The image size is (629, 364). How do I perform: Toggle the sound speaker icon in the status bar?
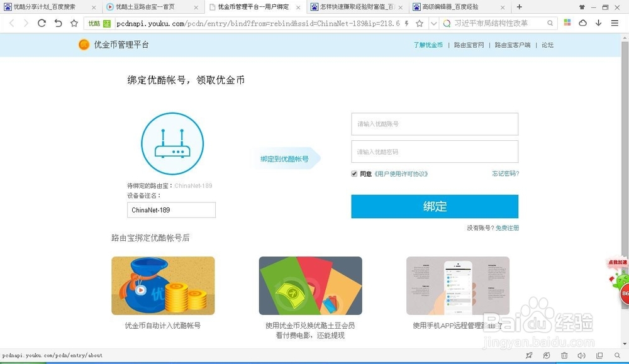click(x=582, y=355)
